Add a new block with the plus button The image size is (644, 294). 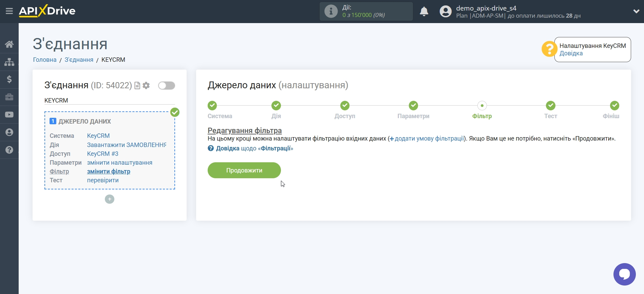coord(110,199)
